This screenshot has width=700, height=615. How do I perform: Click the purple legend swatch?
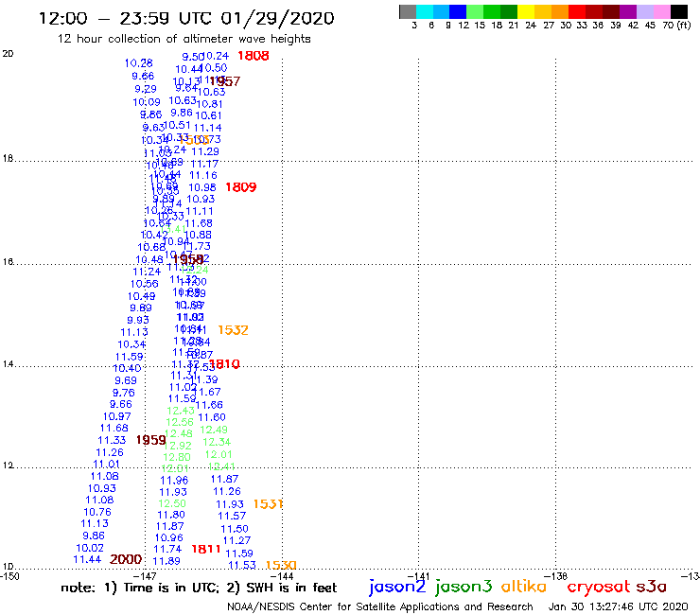[x=628, y=11]
